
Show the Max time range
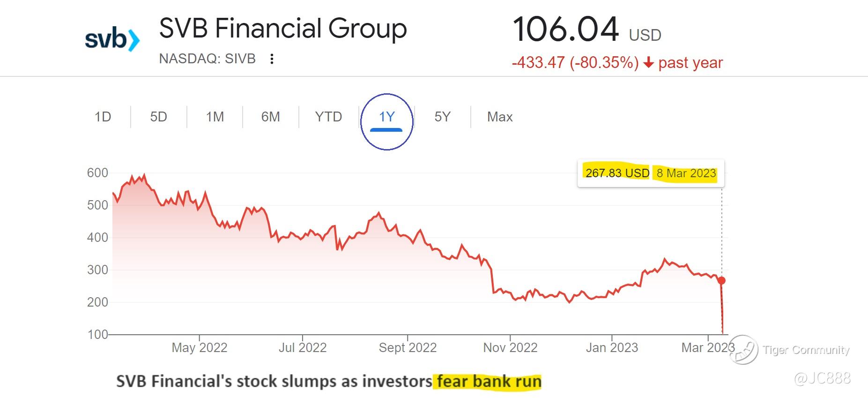tap(500, 117)
